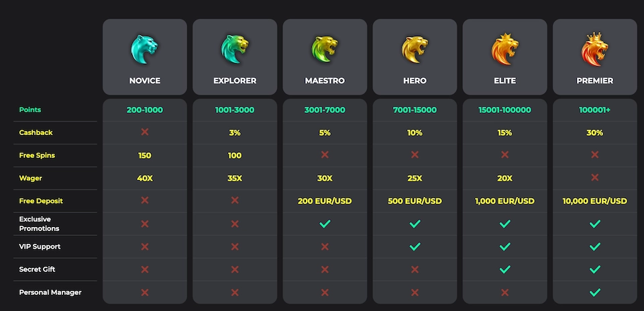Click the red X for Novice Cashback
Viewport: 644px width, 311px height.
145,132
